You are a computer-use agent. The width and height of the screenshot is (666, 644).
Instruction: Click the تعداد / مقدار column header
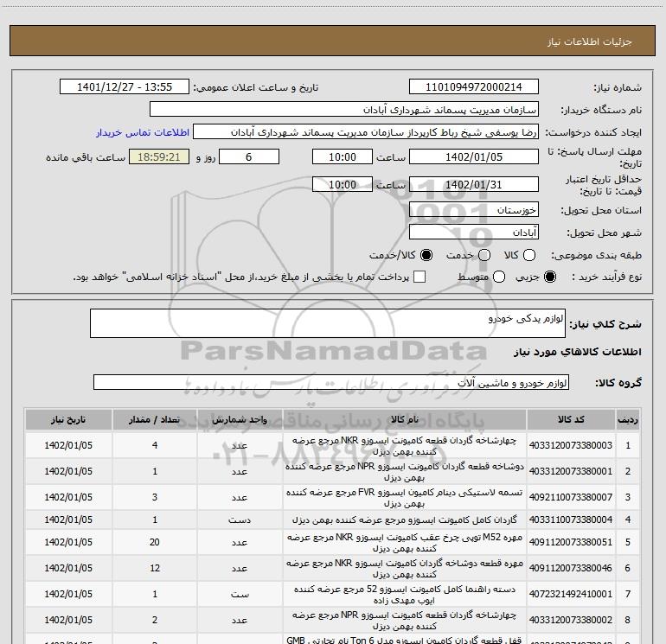tap(155, 419)
